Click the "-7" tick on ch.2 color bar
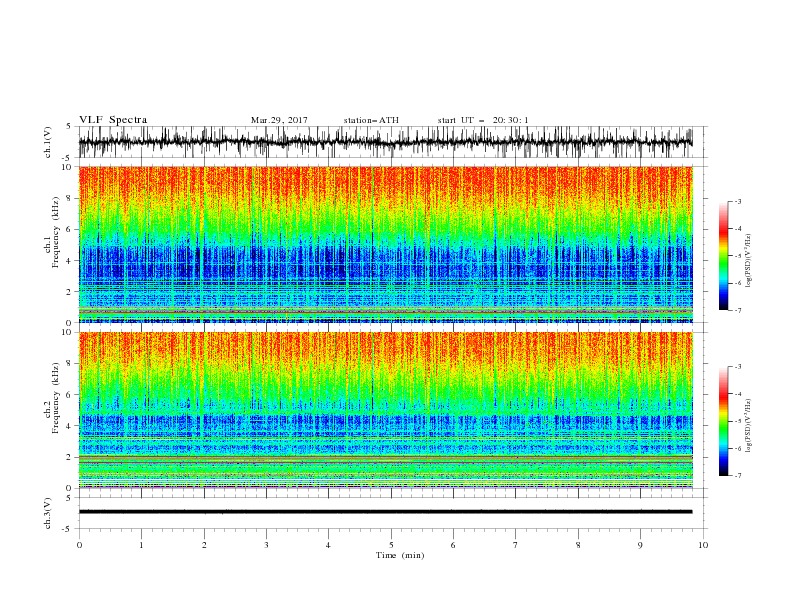The height and width of the screenshot is (612, 792). coord(738,476)
